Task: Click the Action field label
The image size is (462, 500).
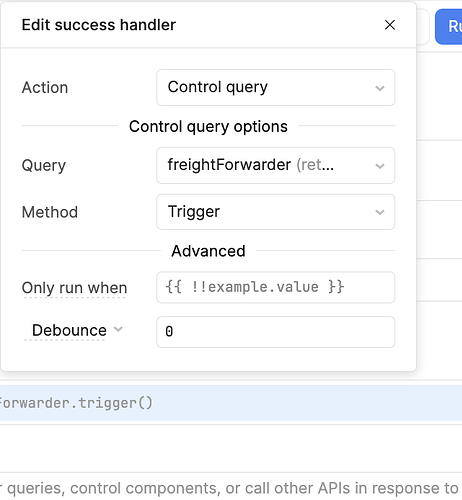Action: pyautogui.click(x=45, y=88)
